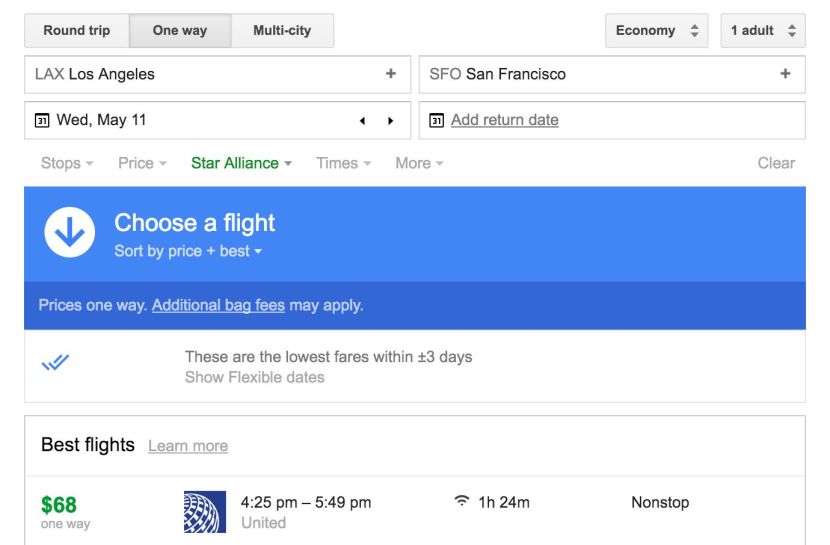Screen dimensions: 830x545
Task: Open the Star Alliance airline filter
Action: tap(241, 163)
